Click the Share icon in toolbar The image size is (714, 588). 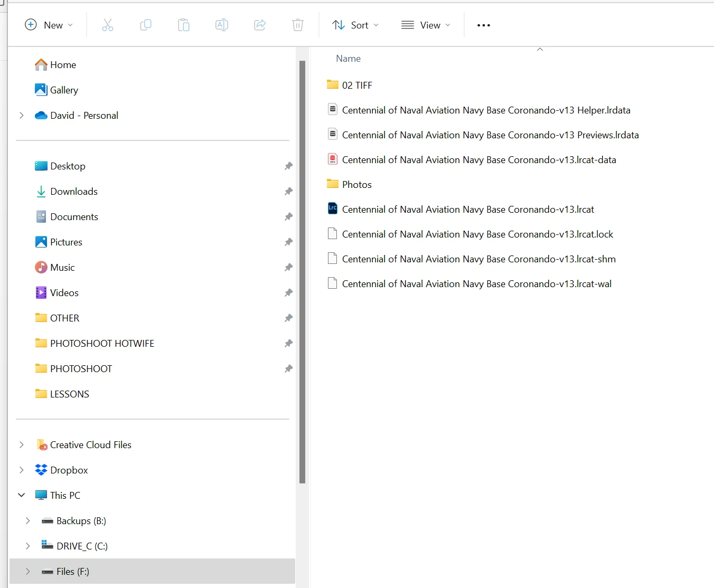[260, 25]
